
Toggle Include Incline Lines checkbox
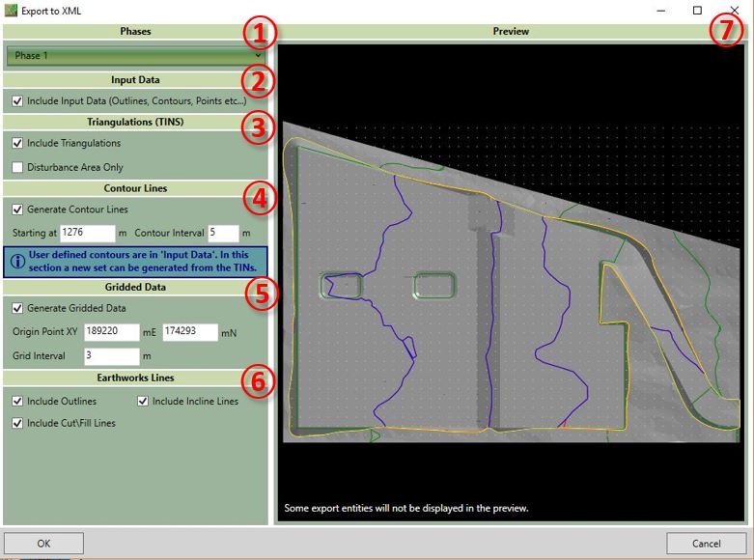tap(144, 401)
